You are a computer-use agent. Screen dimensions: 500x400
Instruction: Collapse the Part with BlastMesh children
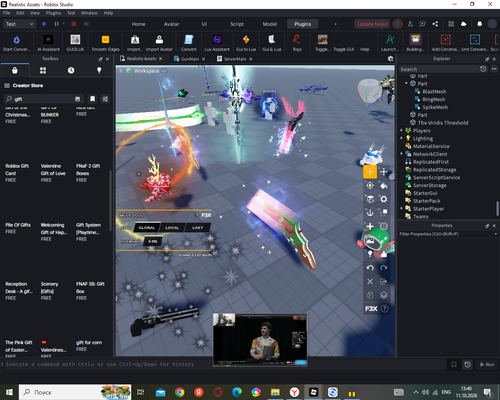[x=406, y=83]
